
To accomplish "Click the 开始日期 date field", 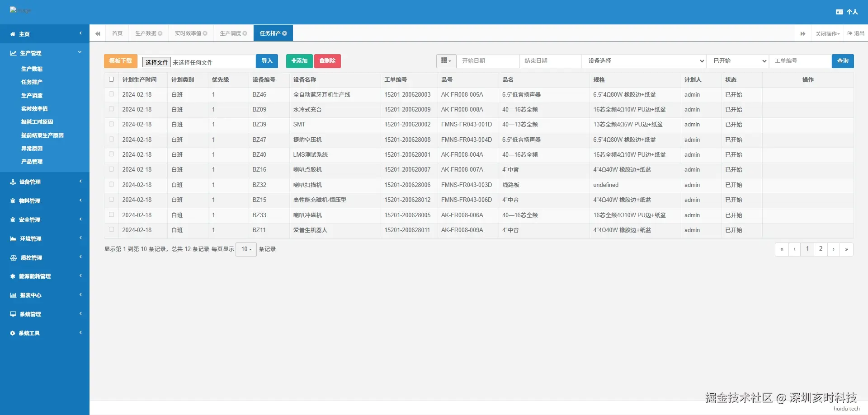I will pyautogui.click(x=488, y=61).
